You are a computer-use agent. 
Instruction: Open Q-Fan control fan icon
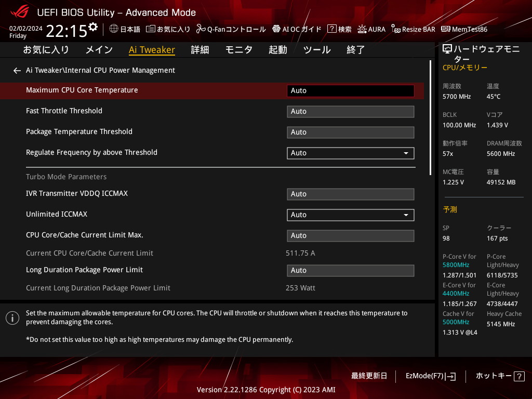pos(201,29)
